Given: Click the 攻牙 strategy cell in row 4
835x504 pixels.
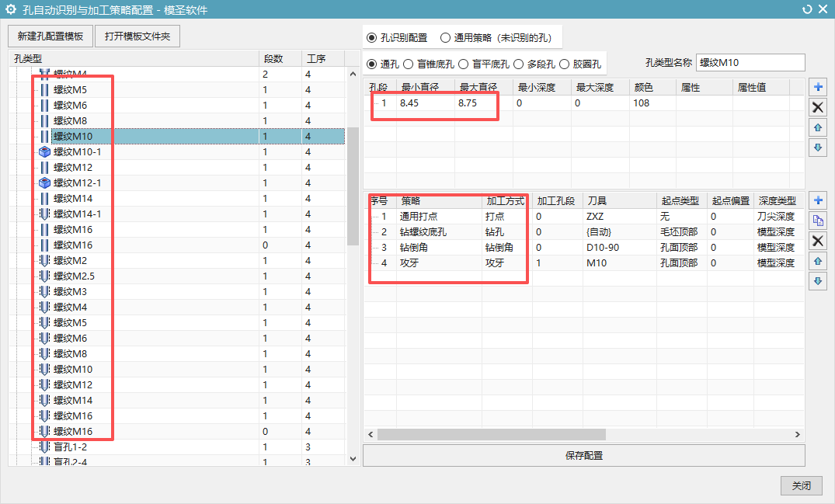Looking at the screenshot, I should click(x=440, y=262).
